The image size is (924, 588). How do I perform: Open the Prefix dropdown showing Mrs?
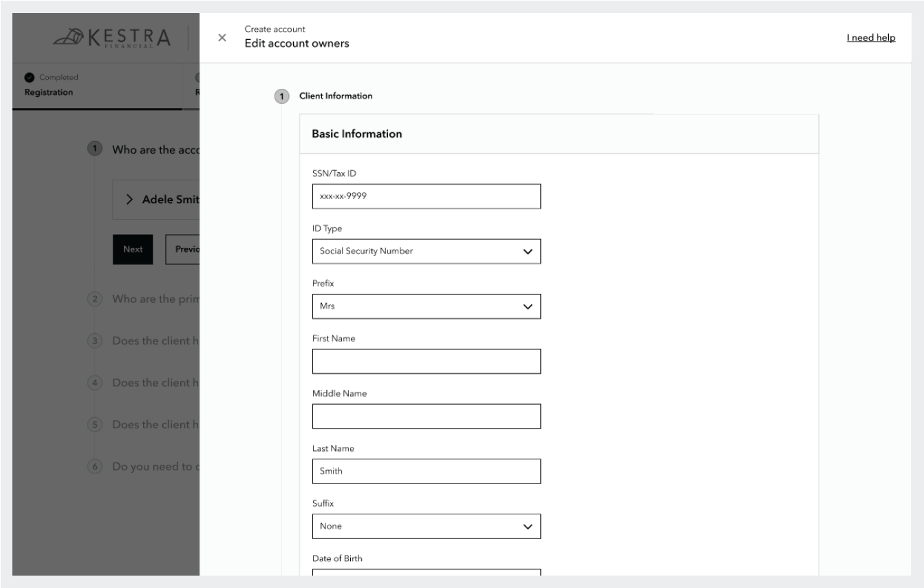(426, 306)
